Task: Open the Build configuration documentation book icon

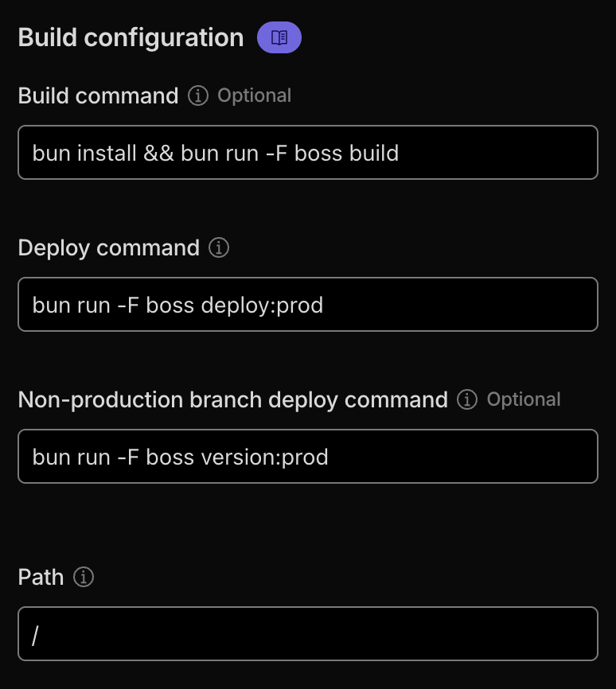Action: pos(279,37)
